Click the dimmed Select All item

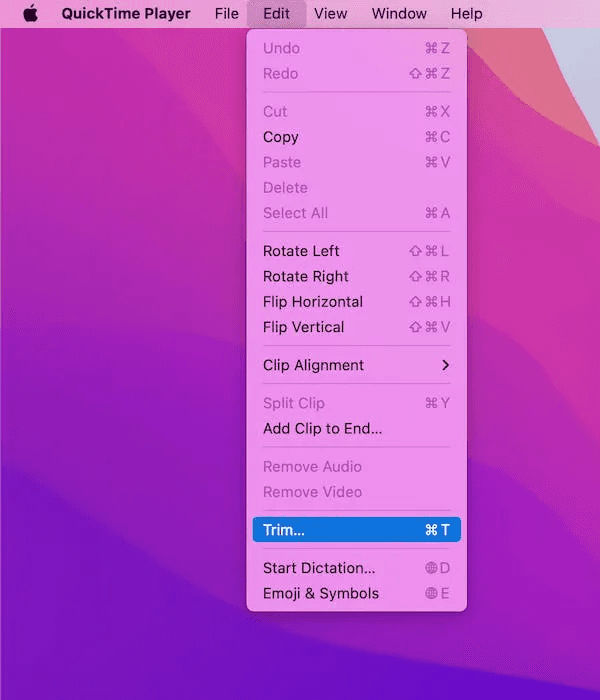[356, 213]
